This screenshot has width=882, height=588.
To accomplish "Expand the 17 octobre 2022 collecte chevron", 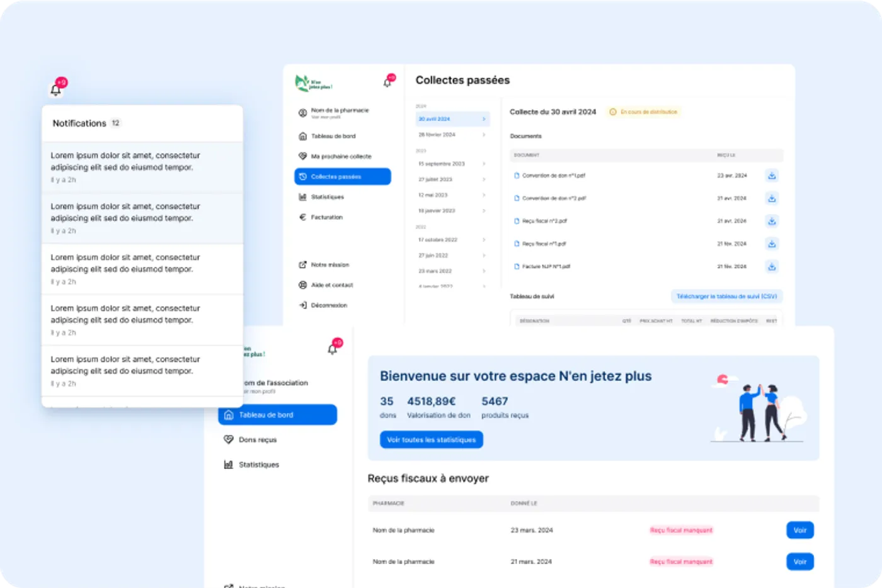I will pos(484,240).
